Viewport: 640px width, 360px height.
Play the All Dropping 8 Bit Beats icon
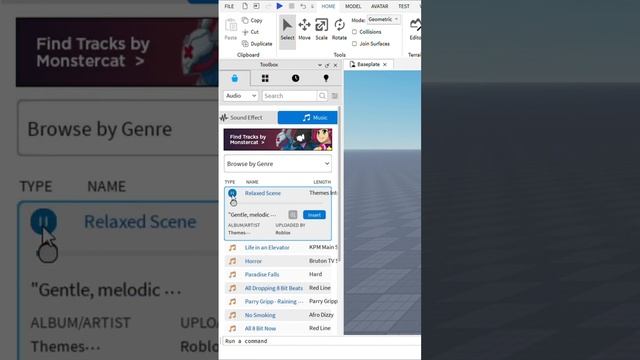[232, 288]
